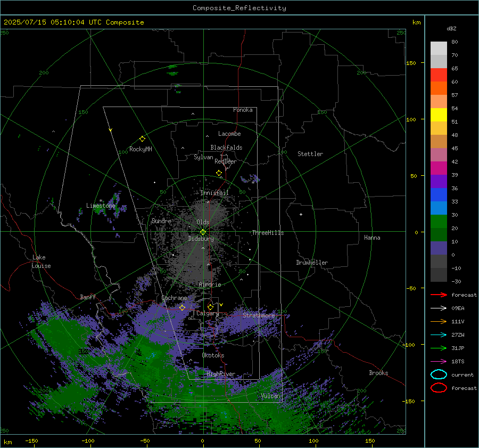This screenshot has height=448, width=479.
Task: Click the Brooks label
Action: tap(378, 373)
